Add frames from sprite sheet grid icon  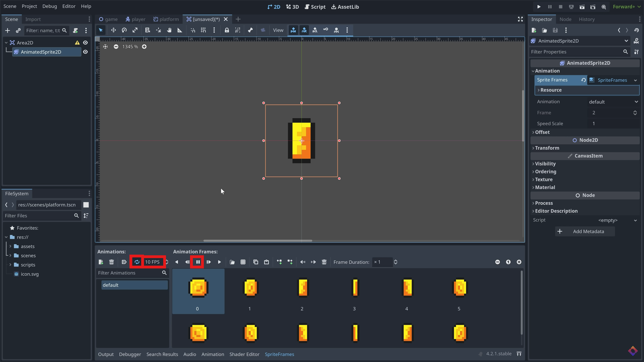coord(243,262)
